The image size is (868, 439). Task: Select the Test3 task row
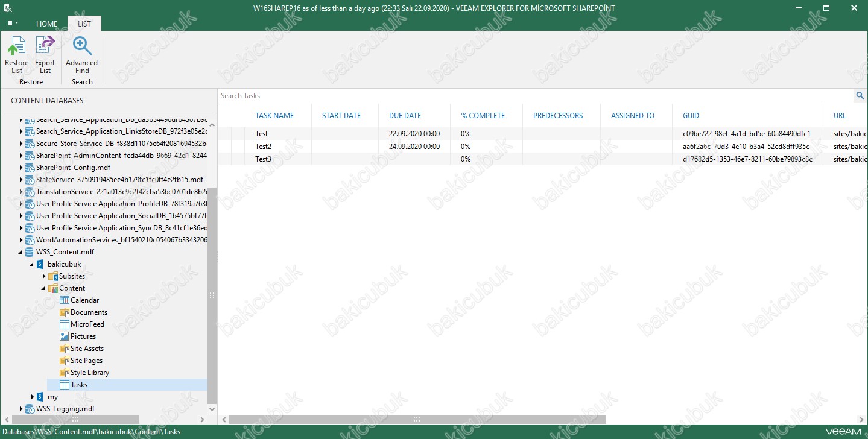[543, 159]
